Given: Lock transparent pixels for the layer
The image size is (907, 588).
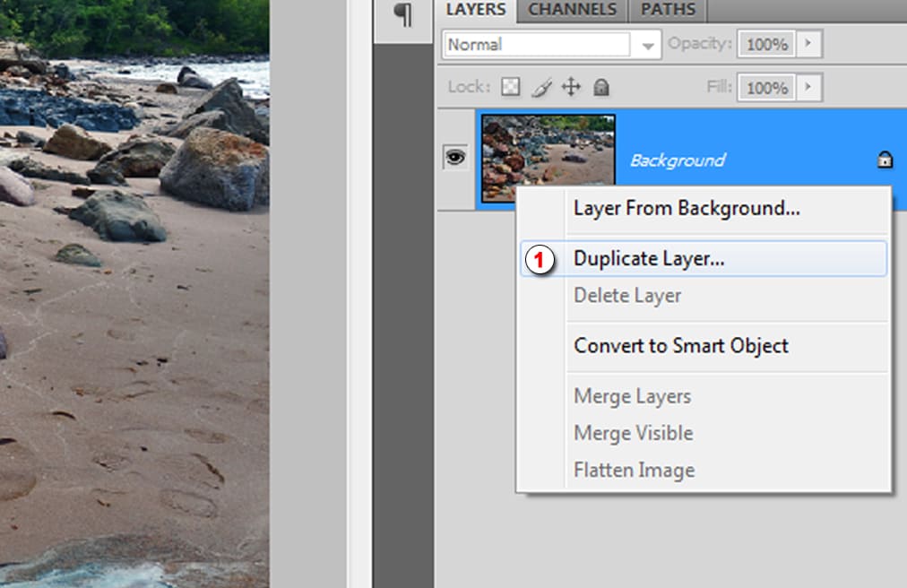Looking at the screenshot, I should coord(509,87).
